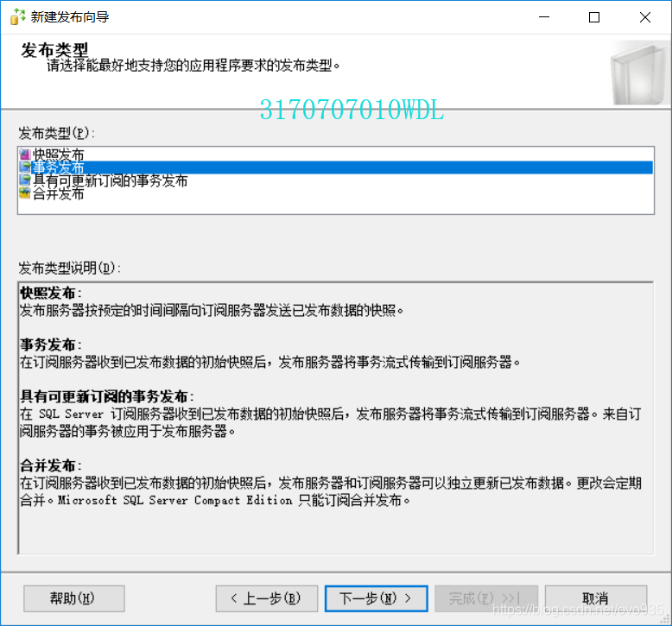Close the 新建发布向导 window
Screen dimensions: 672x626
(x=645, y=17)
